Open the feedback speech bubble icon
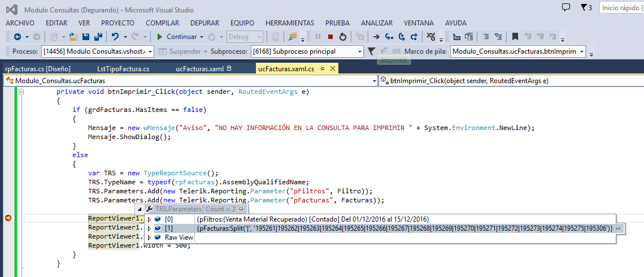Image resolution: width=644 pixels, height=277 pixels. [x=566, y=7]
